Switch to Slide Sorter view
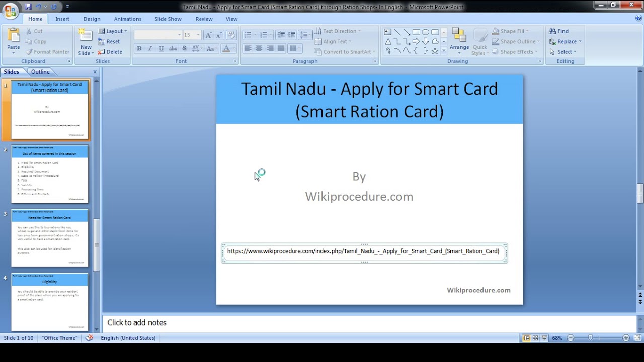Screen dimensions: 644x362 535,338
